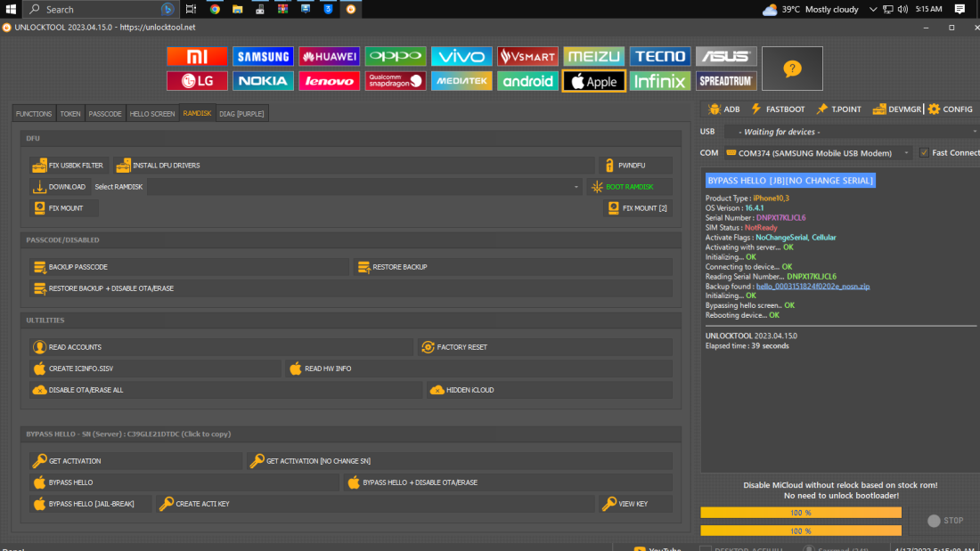Expand the Select RAMDISK dropdown
This screenshot has height=551, width=980.
[576, 187]
